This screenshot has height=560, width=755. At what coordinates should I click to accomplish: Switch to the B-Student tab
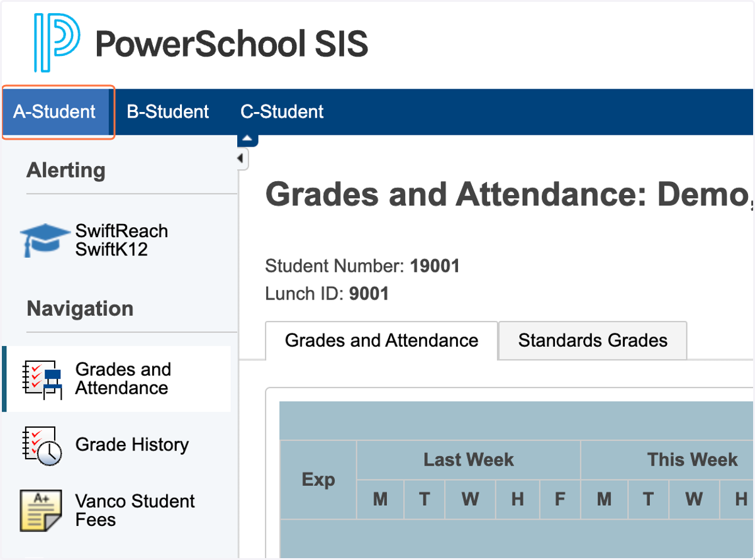click(x=168, y=112)
